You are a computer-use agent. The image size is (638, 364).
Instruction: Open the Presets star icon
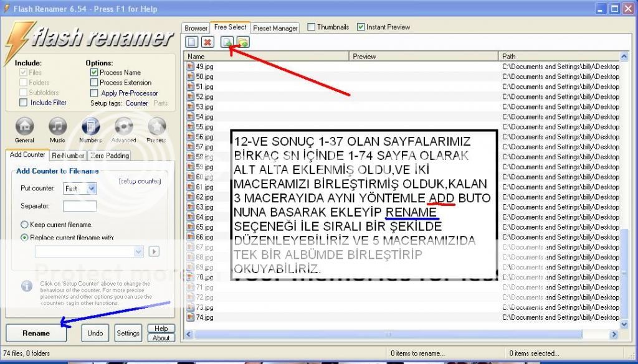(x=156, y=126)
